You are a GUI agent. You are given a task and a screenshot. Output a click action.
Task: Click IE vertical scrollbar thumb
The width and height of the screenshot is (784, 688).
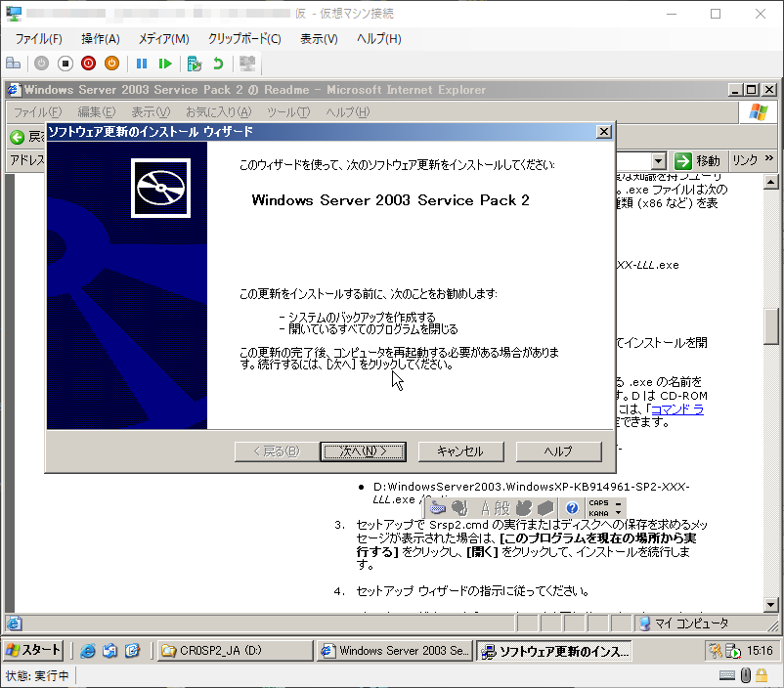(770, 326)
